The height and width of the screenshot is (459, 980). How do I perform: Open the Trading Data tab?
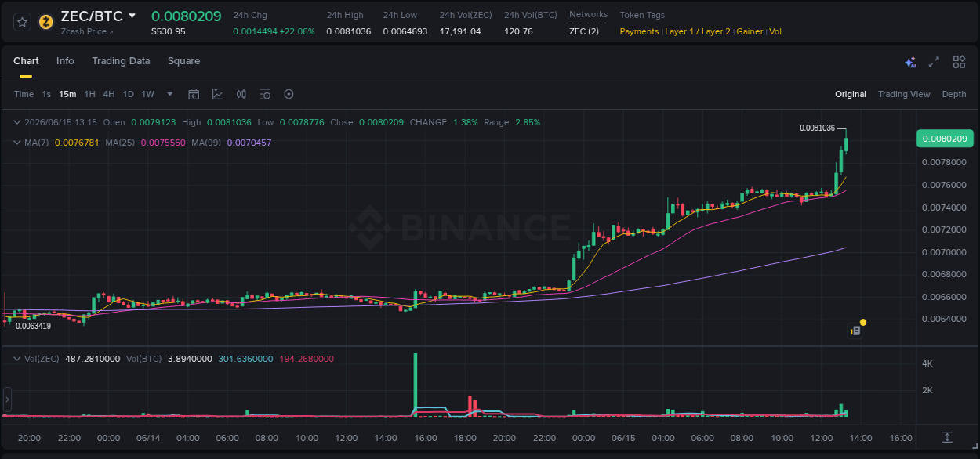click(121, 61)
